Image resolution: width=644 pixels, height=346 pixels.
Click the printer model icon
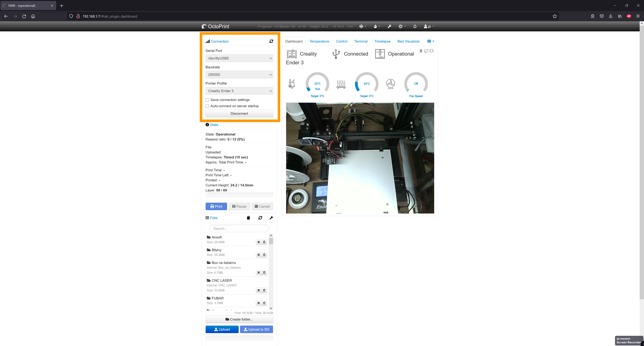pos(292,54)
